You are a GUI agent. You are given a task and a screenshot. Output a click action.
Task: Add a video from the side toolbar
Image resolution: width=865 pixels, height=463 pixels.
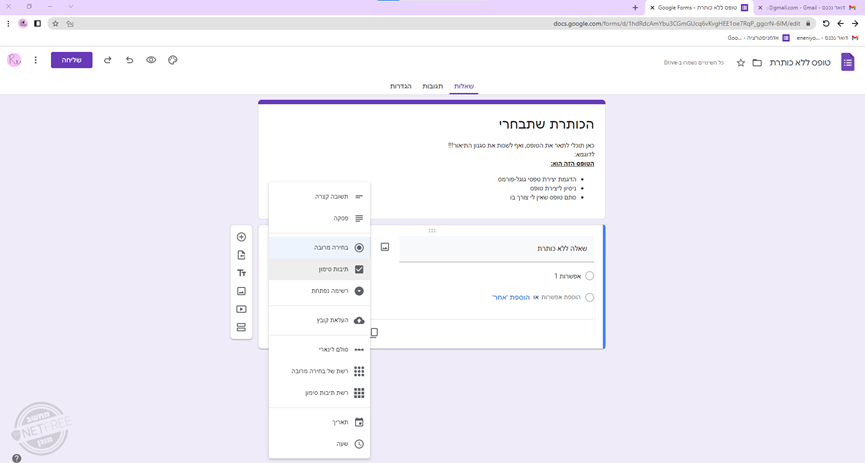241,309
